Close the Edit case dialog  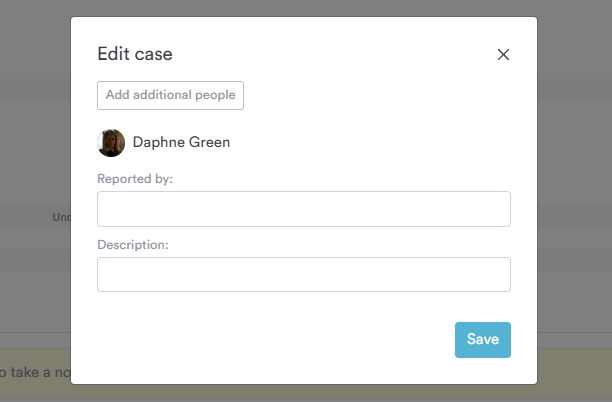pyautogui.click(x=504, y=55)
